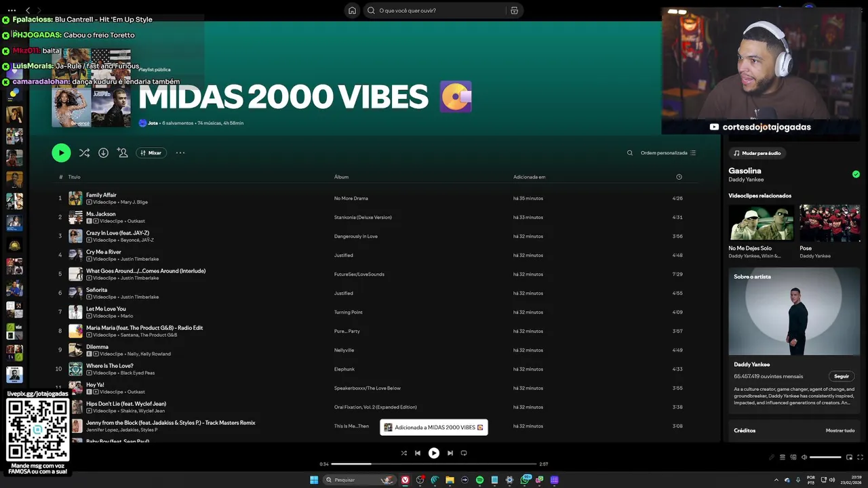The width and height of the screenshot is (868, 488).
Task: Mute the Spotify volume
Action: coord(804,457)
